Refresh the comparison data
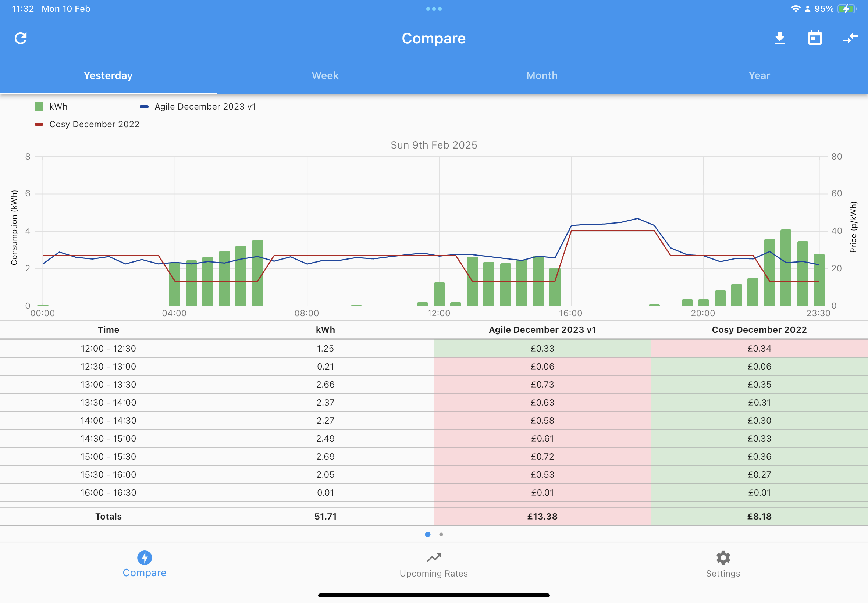The width and height of the screenshot is (868, 603). pos(21,38)
